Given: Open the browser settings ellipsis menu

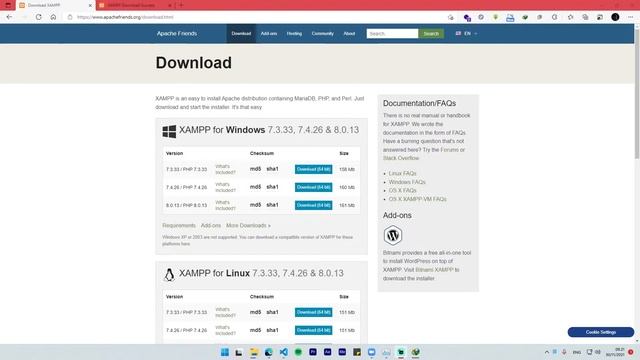Looking at the screenshot, I should 631,17.
